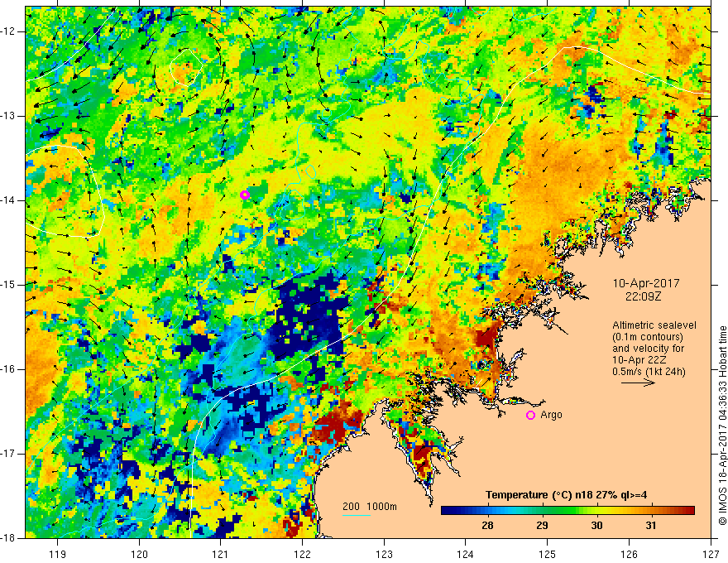728x563 pixels.
Task: Click the longitude label 121
Action: [x=221, y=554]
